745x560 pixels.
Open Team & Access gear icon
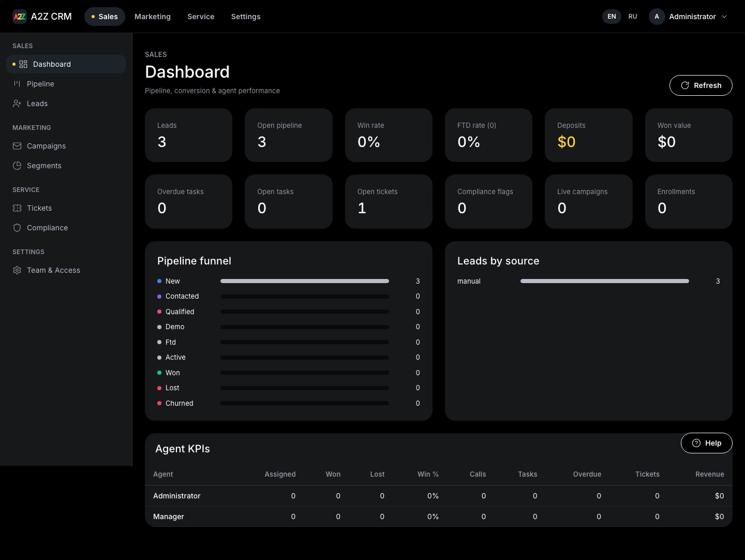(17, 270)
